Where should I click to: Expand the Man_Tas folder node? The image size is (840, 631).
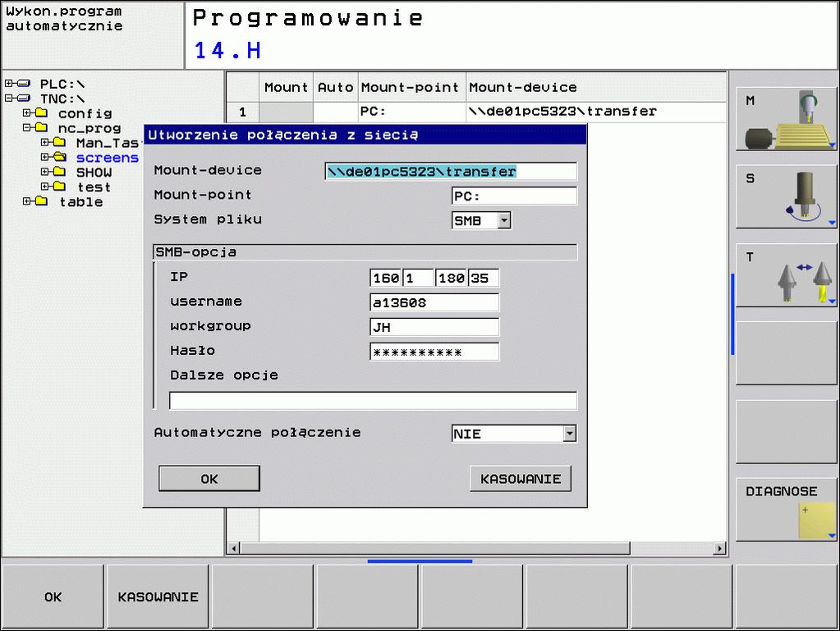[x=45, y=143]
